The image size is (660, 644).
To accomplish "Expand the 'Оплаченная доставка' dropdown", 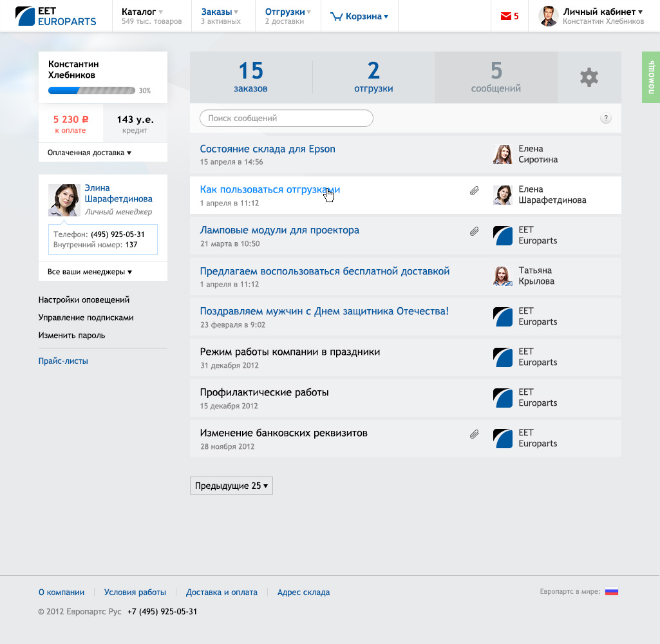I will point(90,153).
